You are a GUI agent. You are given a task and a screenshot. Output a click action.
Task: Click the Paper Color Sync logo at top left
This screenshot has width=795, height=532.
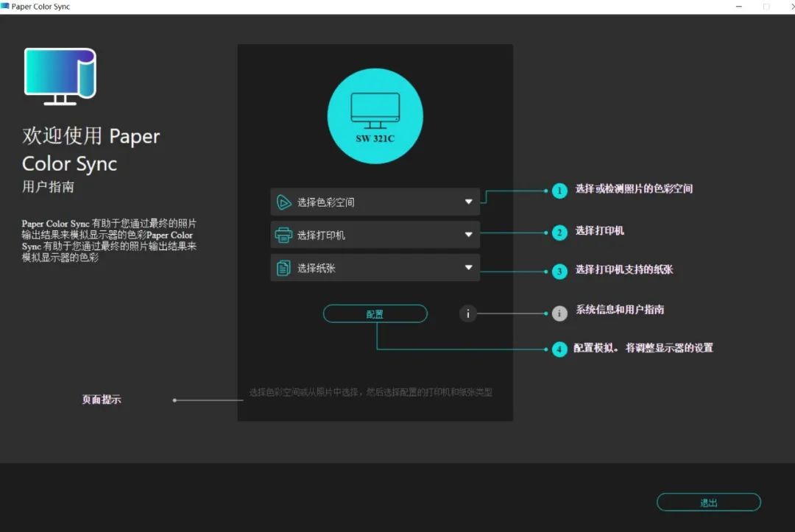point(59,76)
